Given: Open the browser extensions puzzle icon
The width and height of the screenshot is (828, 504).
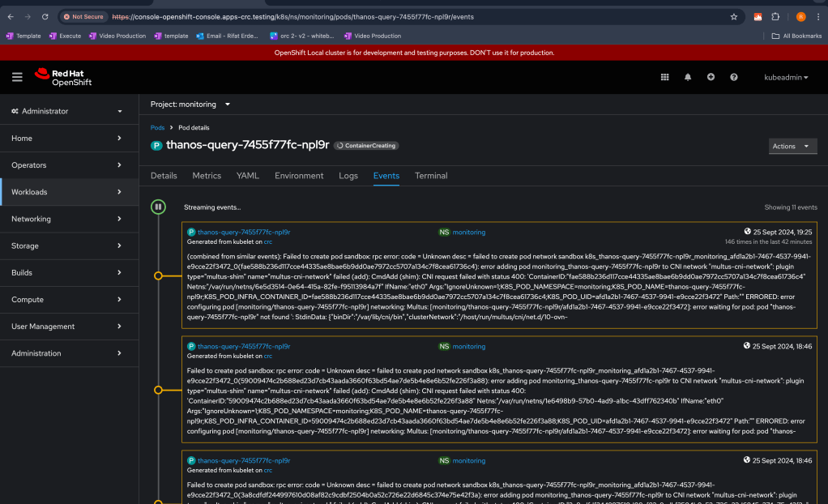Looking at the screenshot, I should click(775, 17).
